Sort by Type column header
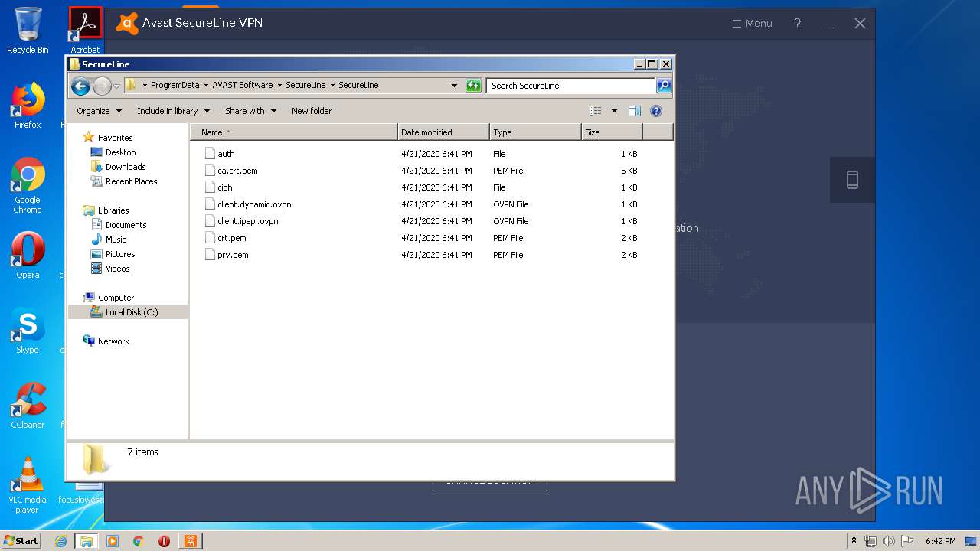 tap(535, 132)
